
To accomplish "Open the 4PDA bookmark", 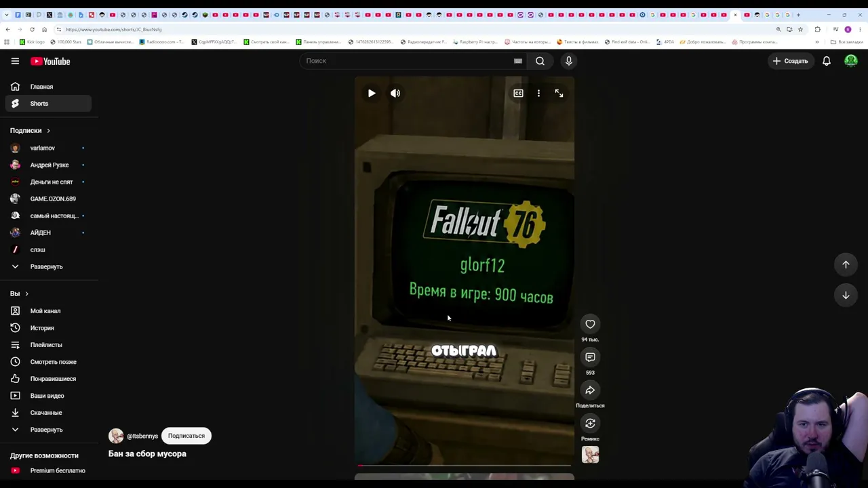I will tap(665, 42).
